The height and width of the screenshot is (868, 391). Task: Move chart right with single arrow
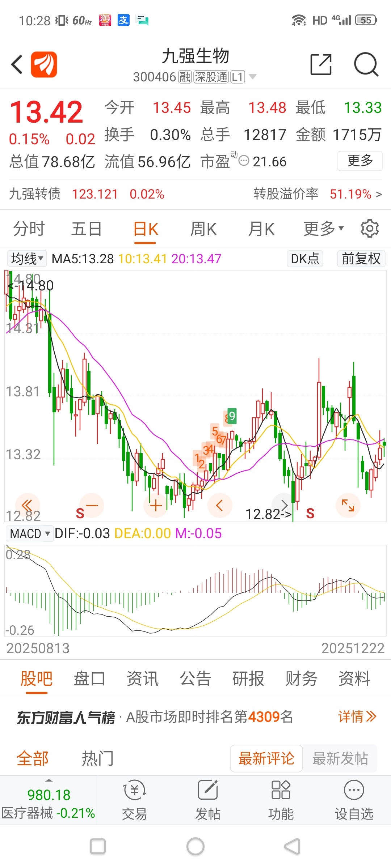pos(284,505)
